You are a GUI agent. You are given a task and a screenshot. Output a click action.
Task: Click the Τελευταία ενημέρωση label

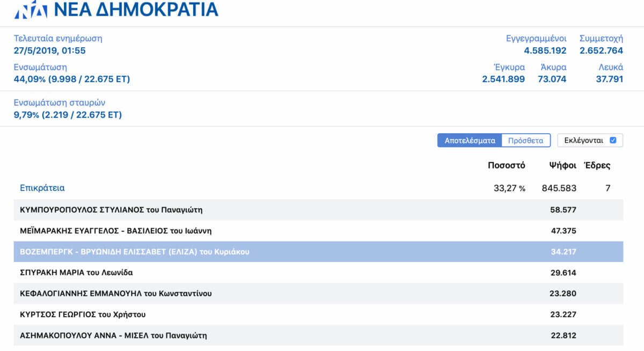point(58,39)
